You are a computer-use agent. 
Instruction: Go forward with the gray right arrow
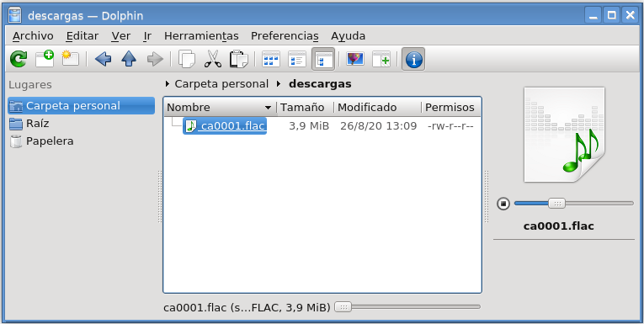[x=155, y=59]
